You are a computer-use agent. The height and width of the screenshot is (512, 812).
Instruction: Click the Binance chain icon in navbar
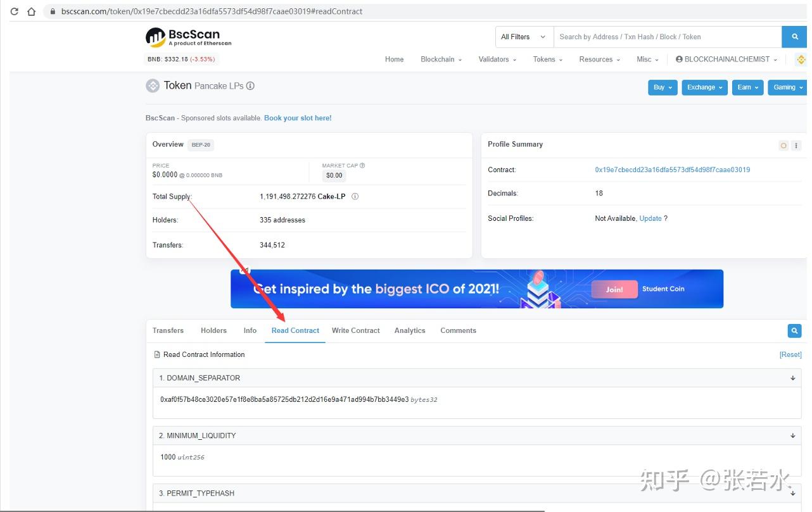[x=801, y=59]
